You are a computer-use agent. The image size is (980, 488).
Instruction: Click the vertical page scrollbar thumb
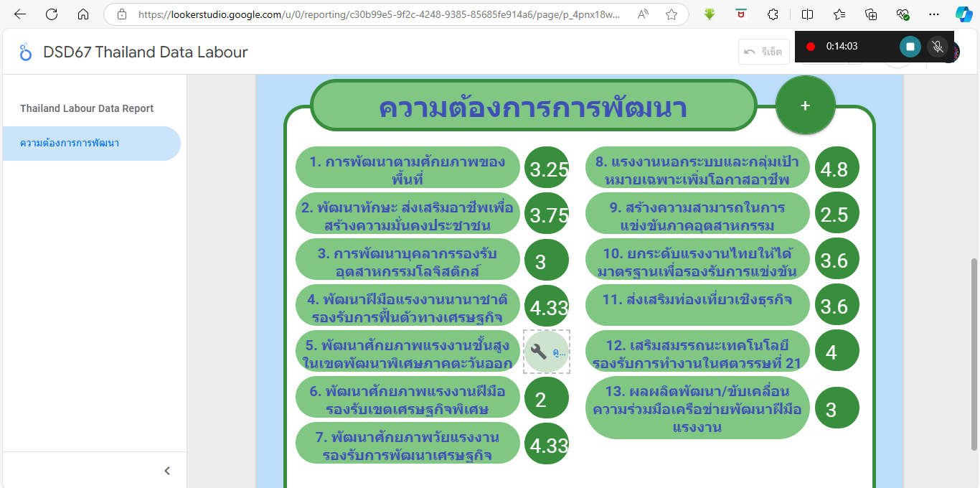click(974, 353)
